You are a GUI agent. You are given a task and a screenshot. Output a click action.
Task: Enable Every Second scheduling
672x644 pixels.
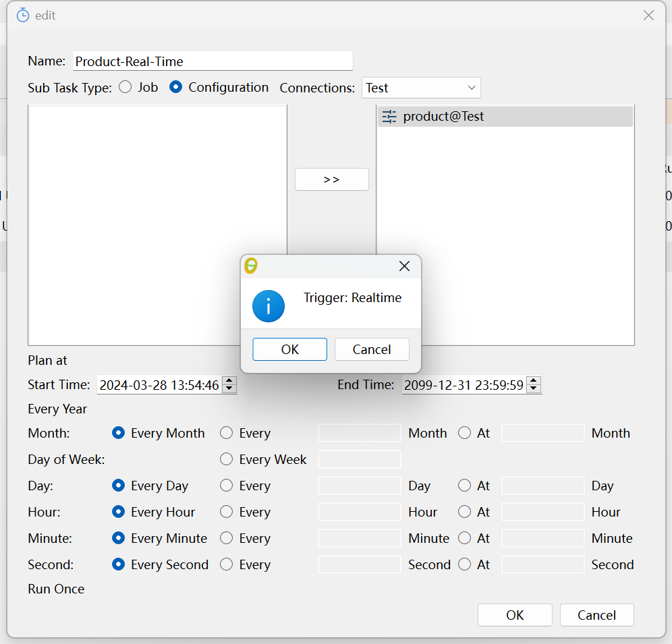(119, 564)
